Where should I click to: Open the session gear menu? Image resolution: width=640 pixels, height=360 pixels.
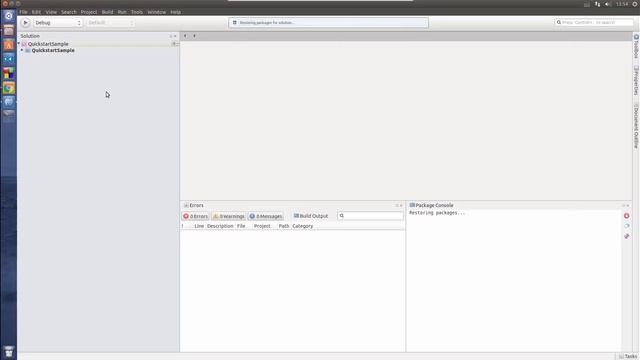[635, 4]
